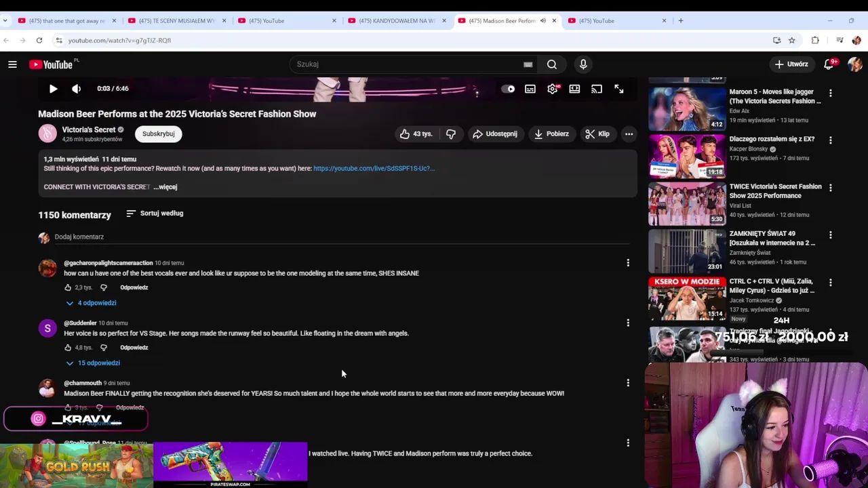Like the @Suddenler comment
Viewport: 868px width, 488px height.
click(x=68, y=348)
